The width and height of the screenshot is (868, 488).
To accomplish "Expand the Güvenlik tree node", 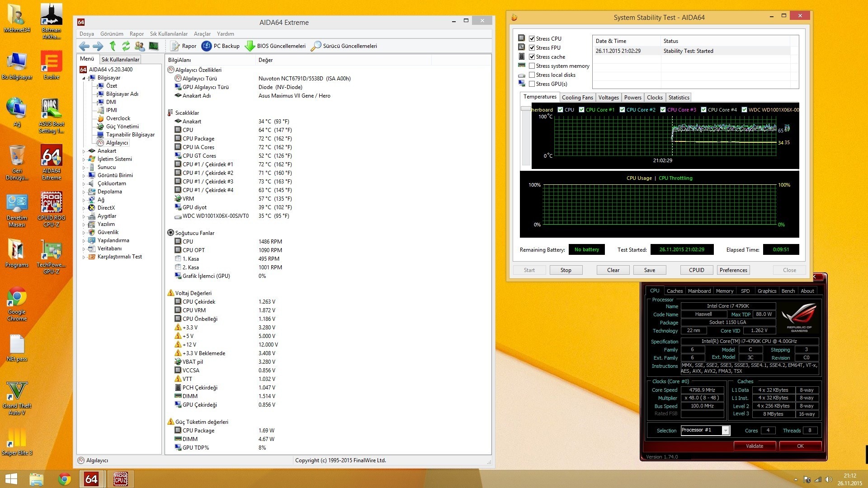I will (84, 233).
